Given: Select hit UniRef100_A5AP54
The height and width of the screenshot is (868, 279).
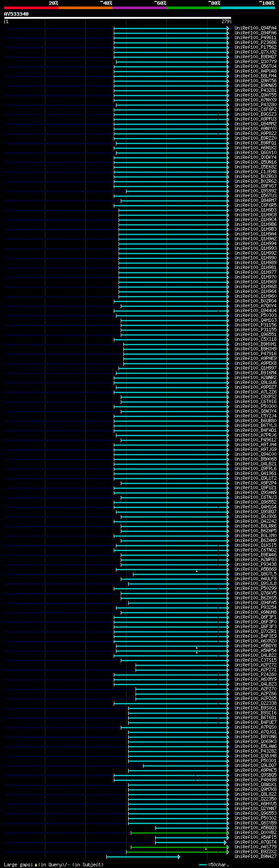Looking at the screenshot, I should coord(255,650).
